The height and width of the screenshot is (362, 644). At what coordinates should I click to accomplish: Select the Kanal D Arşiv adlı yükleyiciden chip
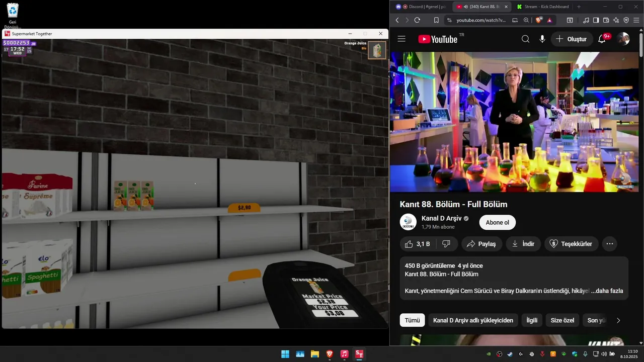473,320
